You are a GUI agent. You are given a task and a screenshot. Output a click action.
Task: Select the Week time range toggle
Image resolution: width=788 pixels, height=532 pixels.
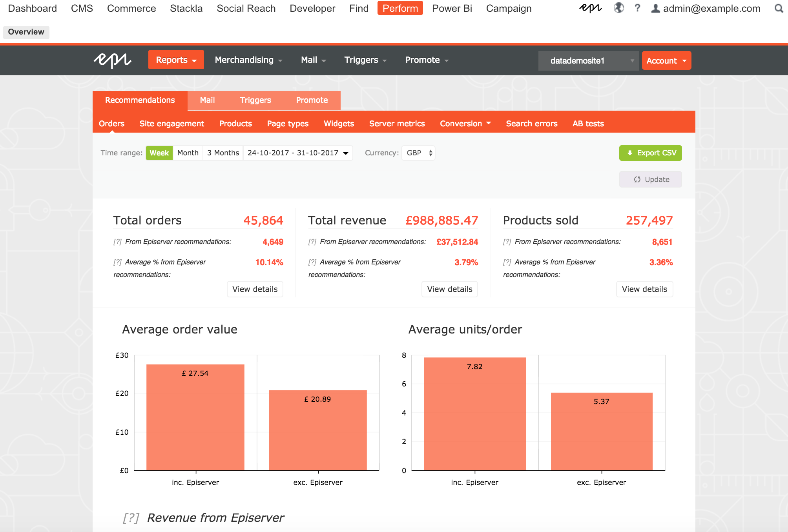159,153
